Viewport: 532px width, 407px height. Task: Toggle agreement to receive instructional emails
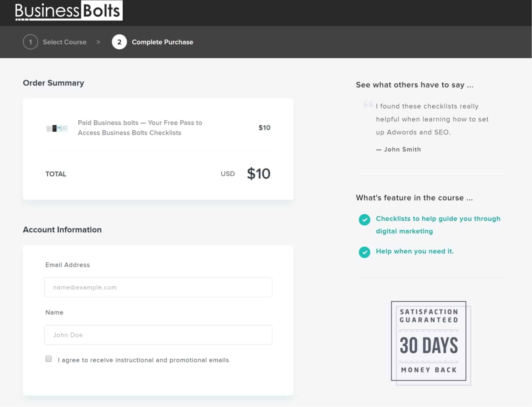click(49, 359)
